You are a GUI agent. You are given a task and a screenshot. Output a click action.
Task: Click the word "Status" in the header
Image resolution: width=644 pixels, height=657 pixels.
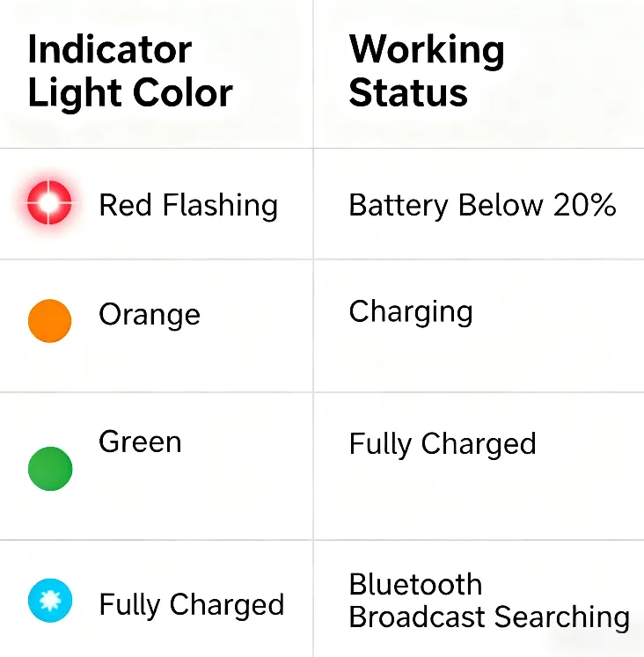click(408, 92)
